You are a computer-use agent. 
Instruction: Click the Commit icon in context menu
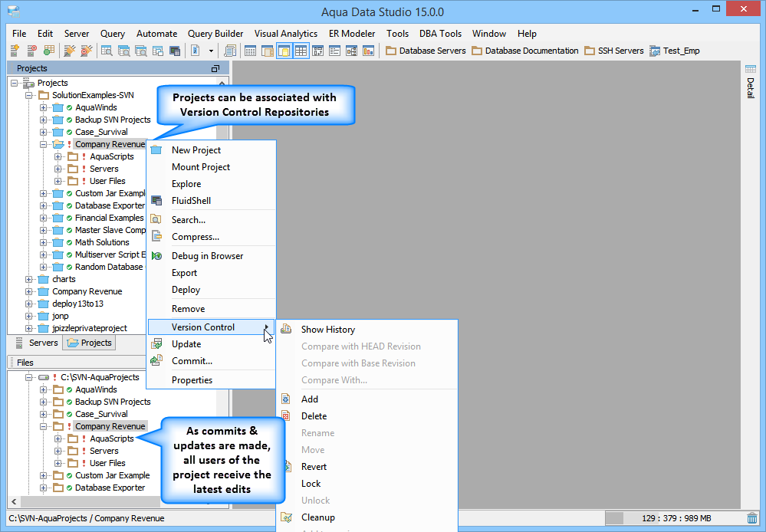tap(156, 361)
